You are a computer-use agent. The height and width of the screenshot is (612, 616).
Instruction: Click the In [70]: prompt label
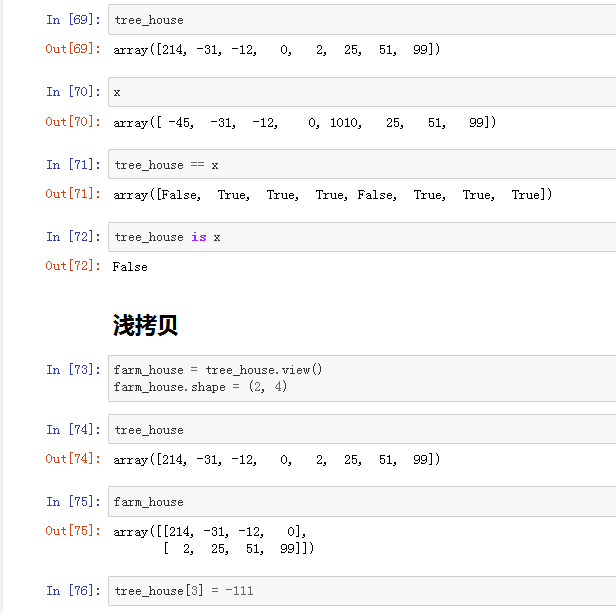point(73,92)
